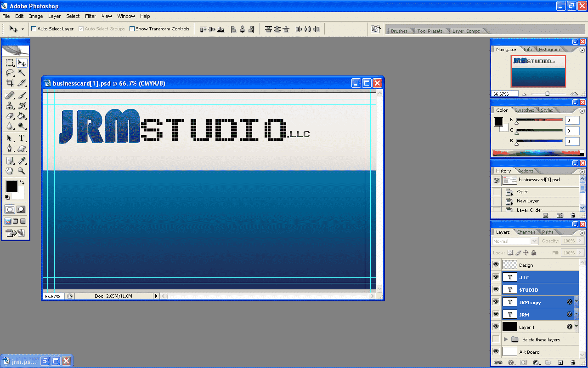The width and height of the screenshot is (588, 368).
Task: Select the Zoom magnifier tool
Action: point(21,171)
